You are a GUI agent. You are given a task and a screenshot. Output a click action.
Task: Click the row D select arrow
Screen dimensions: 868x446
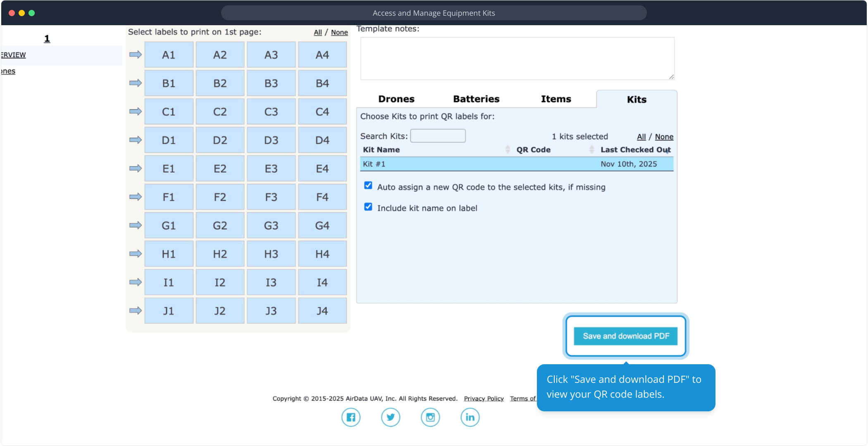point(135,140)
